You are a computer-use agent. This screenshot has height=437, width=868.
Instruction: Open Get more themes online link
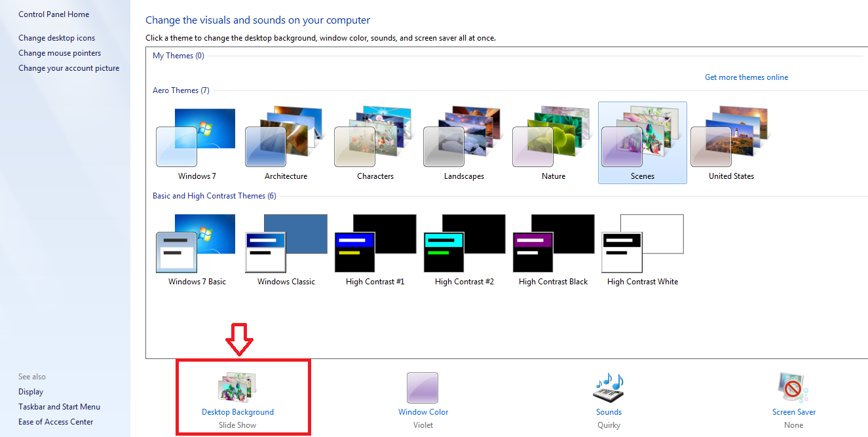point(746,77)
